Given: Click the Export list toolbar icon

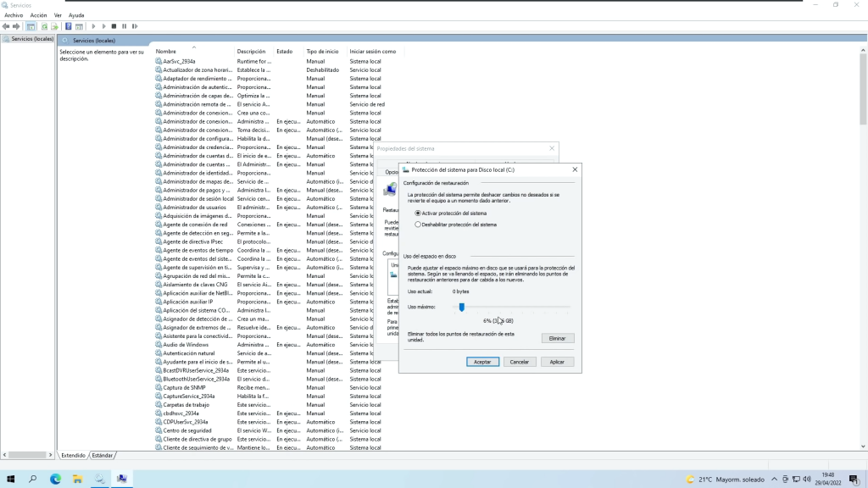Looking at the screenshot, I should click(x=54, y=26).
